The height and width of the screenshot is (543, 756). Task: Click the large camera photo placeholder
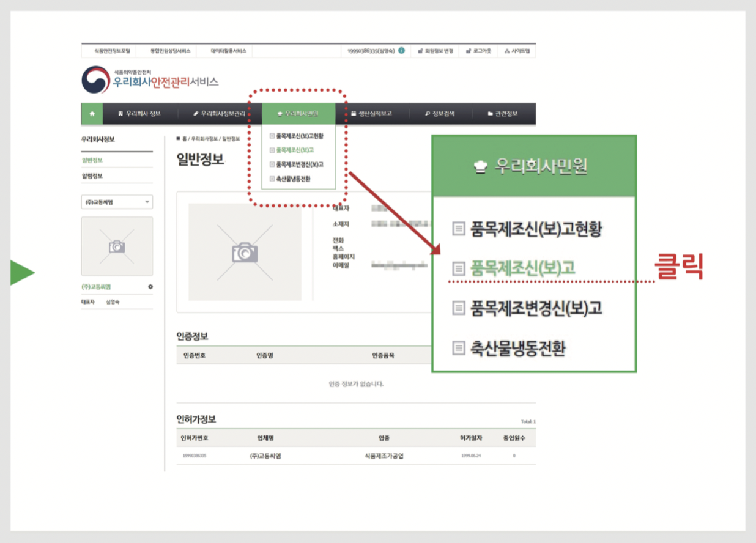(x=245, y=252)
